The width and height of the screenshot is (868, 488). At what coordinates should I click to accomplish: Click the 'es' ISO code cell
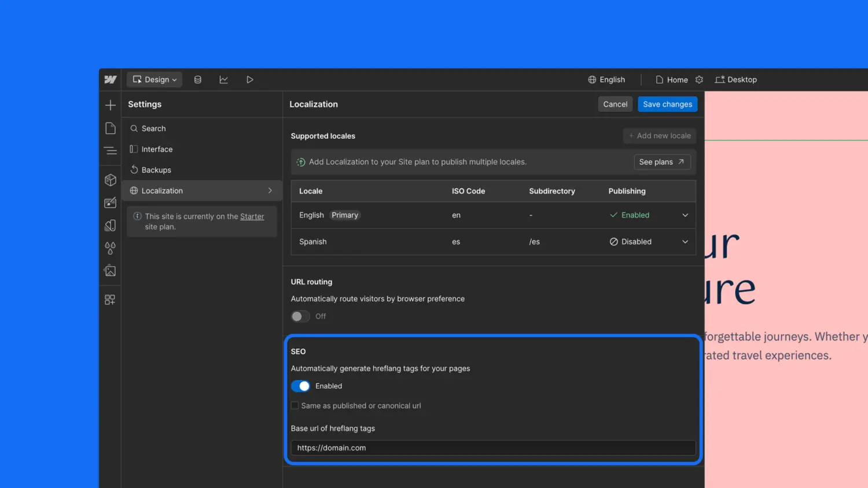click(456, 242)
